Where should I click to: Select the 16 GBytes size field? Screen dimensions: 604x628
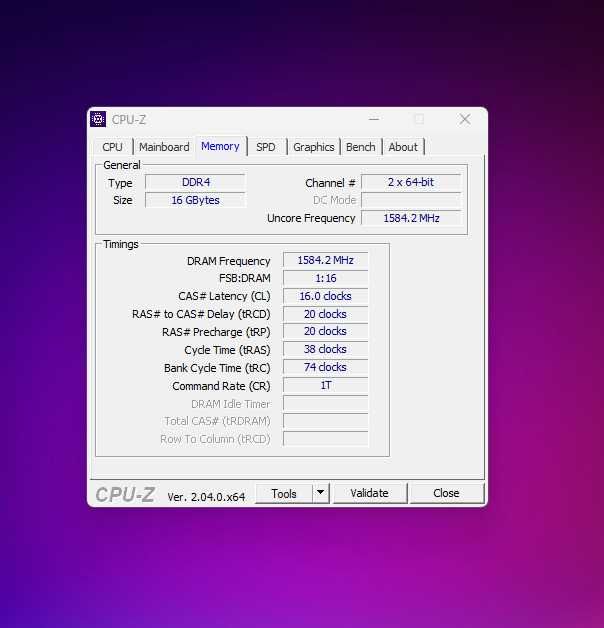[195, 200]
